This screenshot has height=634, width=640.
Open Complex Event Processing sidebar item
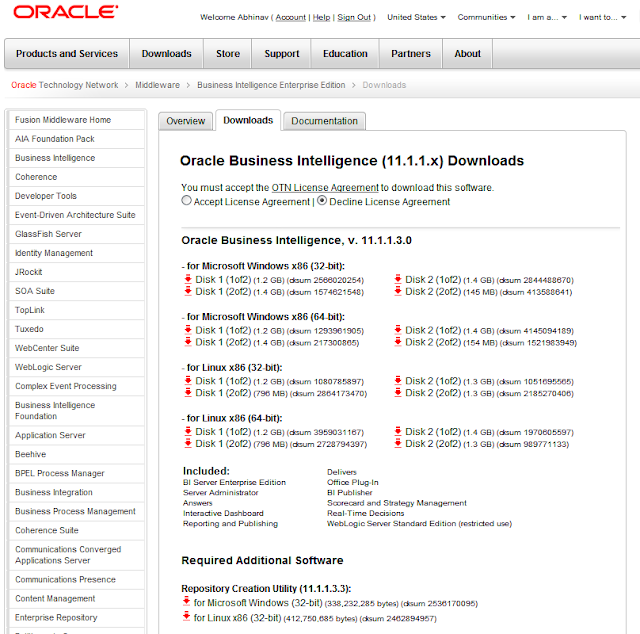pyautogui.click(x=77, y=386)
